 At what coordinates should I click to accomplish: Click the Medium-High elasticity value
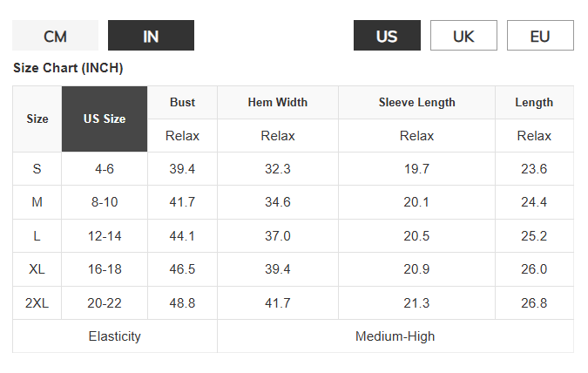(x=395, y=336)
